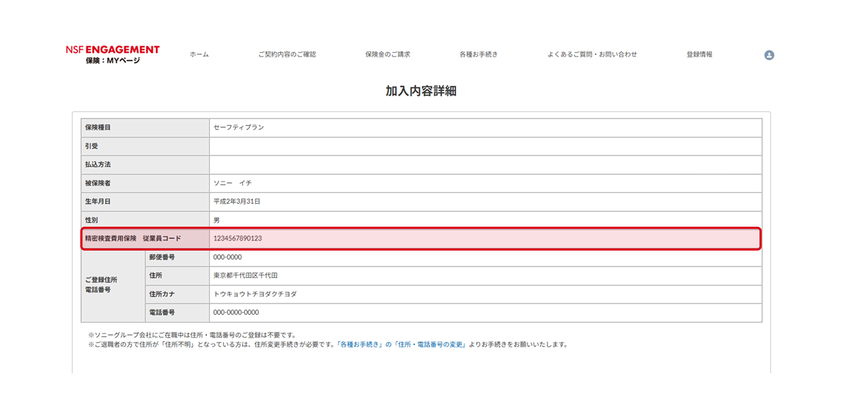Open 保険金のご請求 menu item
This screenshot has width=868, height=397.
387,54
